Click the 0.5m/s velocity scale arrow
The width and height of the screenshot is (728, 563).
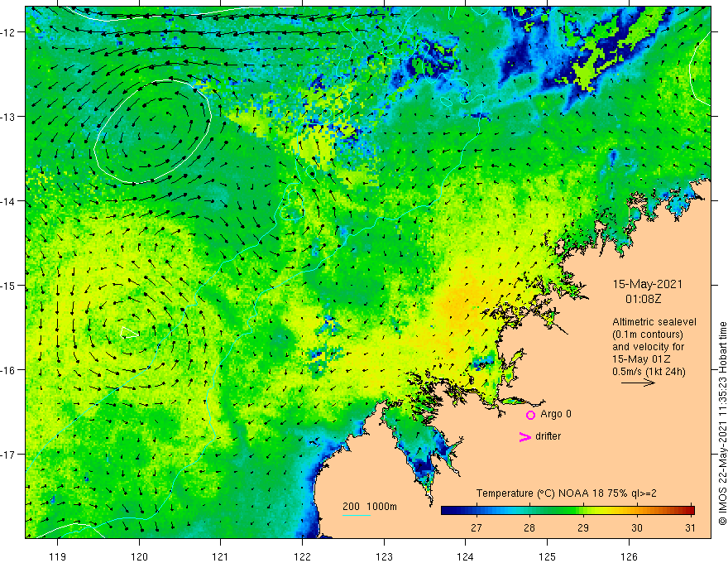pyautogui.click(x=638, y=383)
